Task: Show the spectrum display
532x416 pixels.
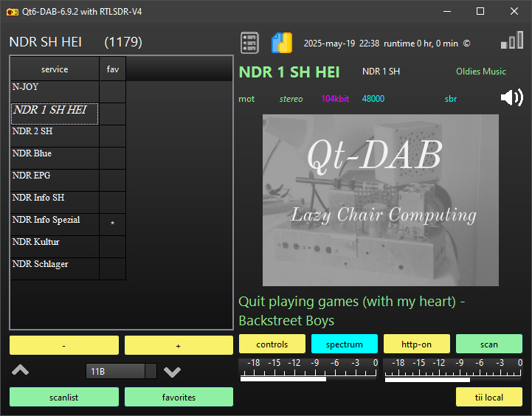Action: 345,344
